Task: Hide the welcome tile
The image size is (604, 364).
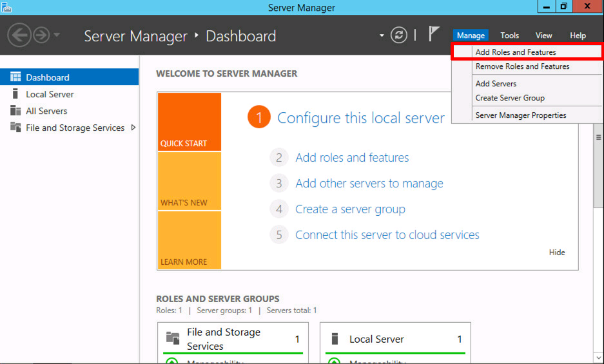Action: 557,253
